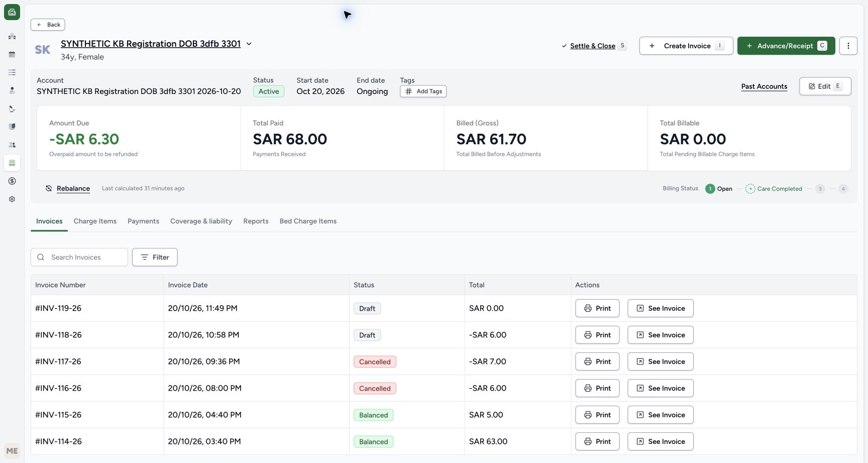Print invoice #INV-117-26

point(597,361)
